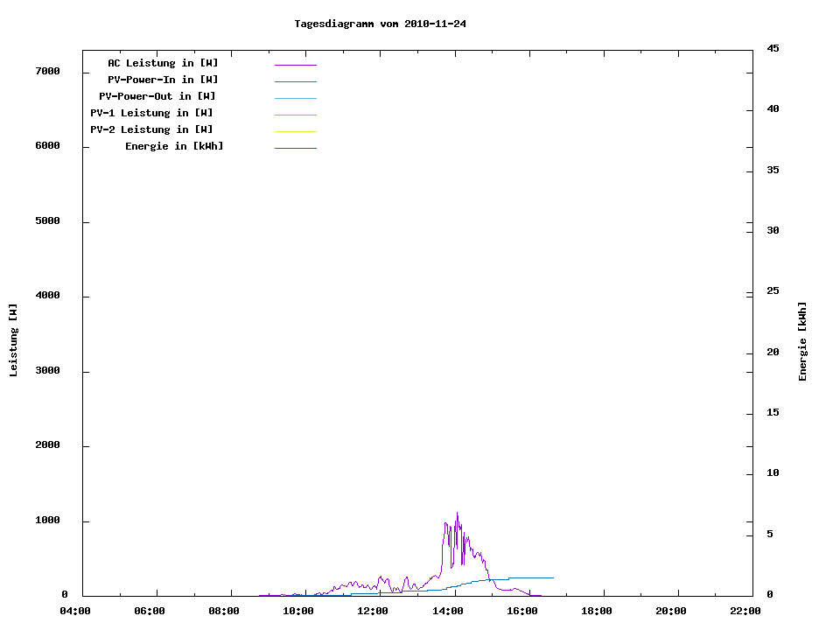Click the 04:00 label on the time axis
Image resolution: width=840 pixels, height=630 pixels.
pyautogui.click(x=75, y=611)
